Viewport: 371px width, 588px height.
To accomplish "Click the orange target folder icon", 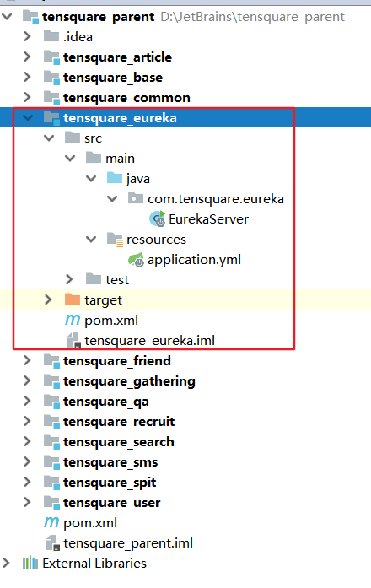I will pyautogui.click(x=73, y=299).
